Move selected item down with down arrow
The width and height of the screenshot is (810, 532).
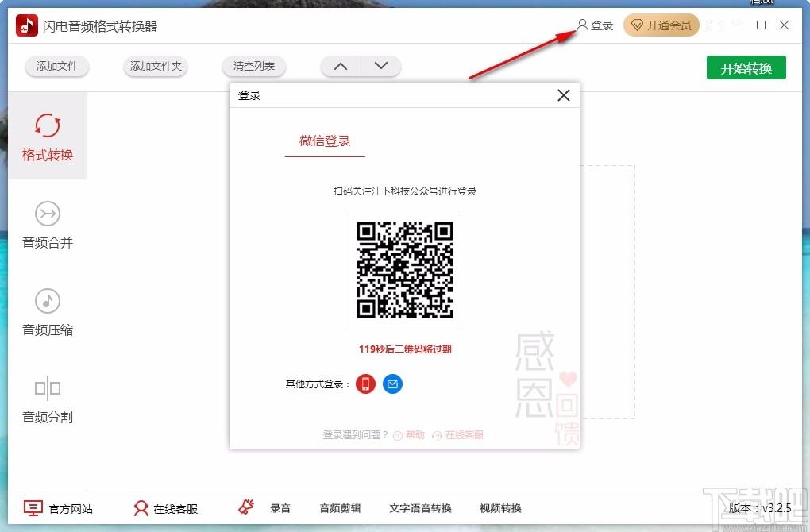pyautogui.click(x=380, y=66)
